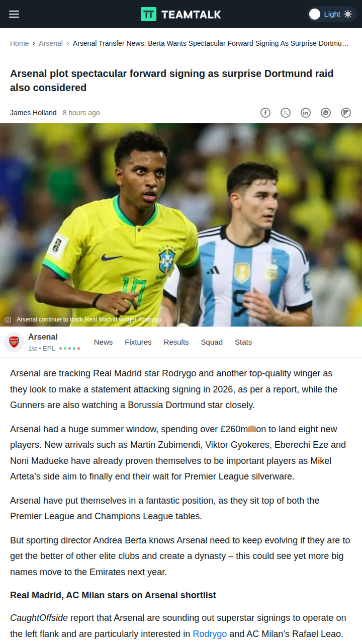The image size is (362, 644).
Task: Open the News tab
Action: point(103,342)
